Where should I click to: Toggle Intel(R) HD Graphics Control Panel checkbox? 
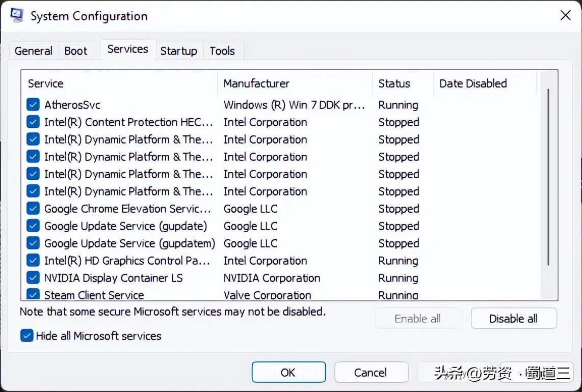click(33, 261)
